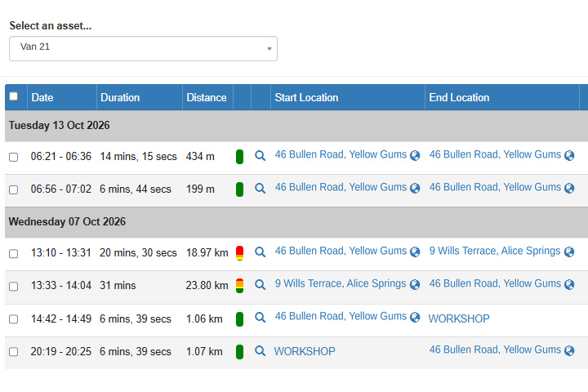The width and height of the screenshot is (588, 392).
Task: Click speed indicator for 23.80 km trip
Action: (239, 286)
